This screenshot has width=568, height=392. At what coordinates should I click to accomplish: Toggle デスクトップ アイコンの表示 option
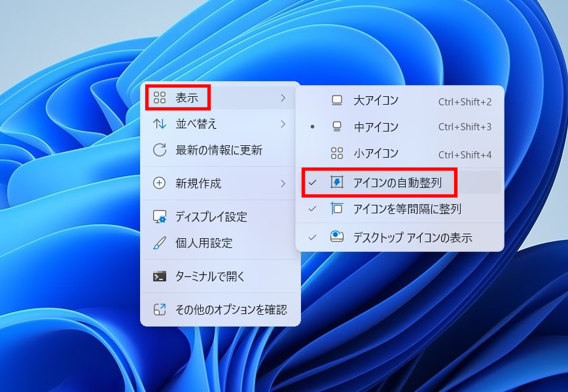point(412,238)
